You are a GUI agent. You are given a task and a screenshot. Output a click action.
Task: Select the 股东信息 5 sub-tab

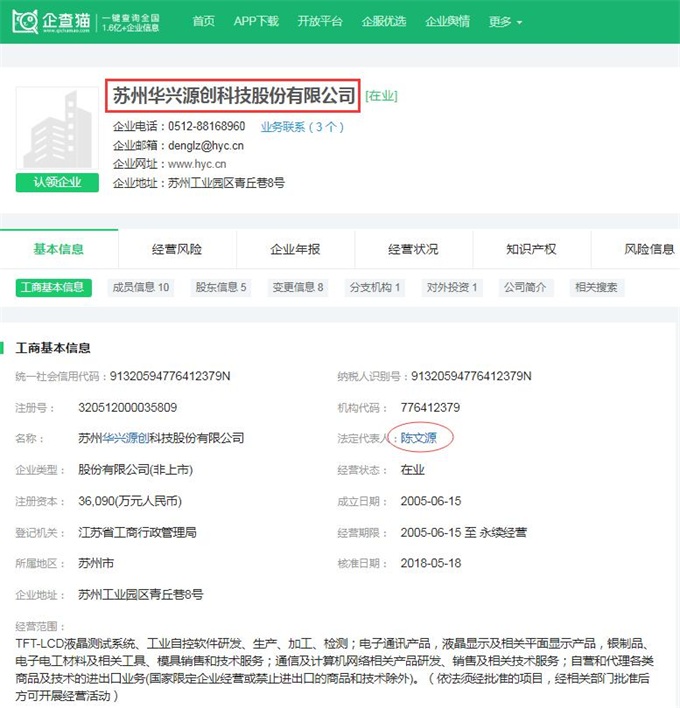[221, 288]
